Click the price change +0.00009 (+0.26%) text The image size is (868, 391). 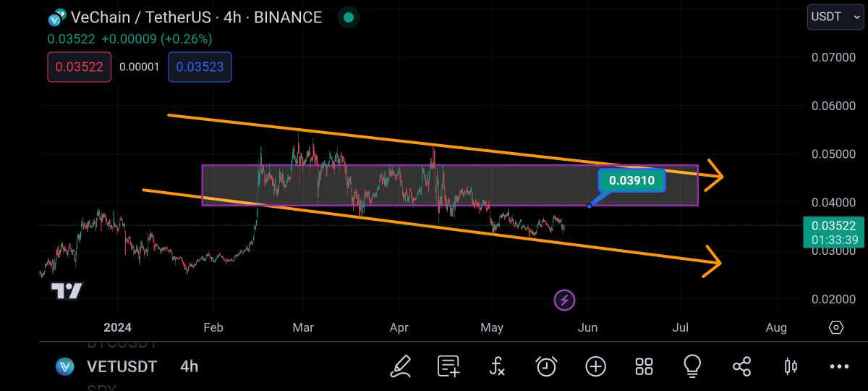157,39
